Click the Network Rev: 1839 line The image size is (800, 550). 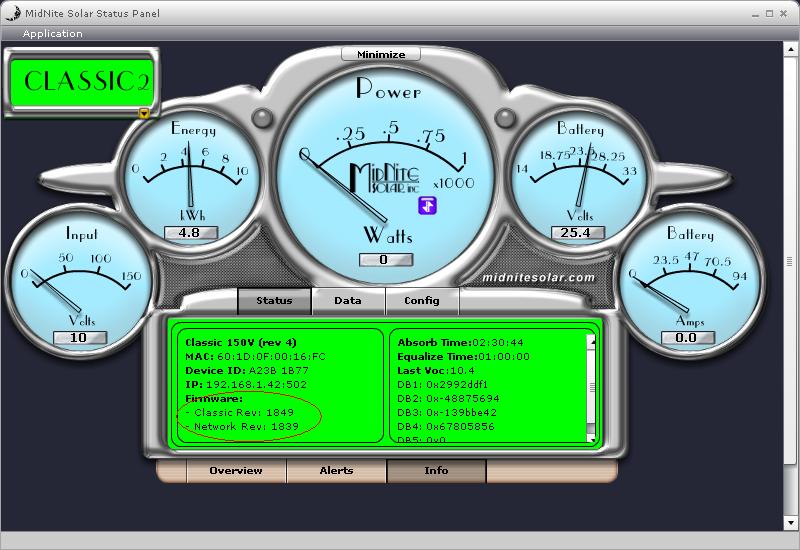pyautogui.click(x=242, y=426)
